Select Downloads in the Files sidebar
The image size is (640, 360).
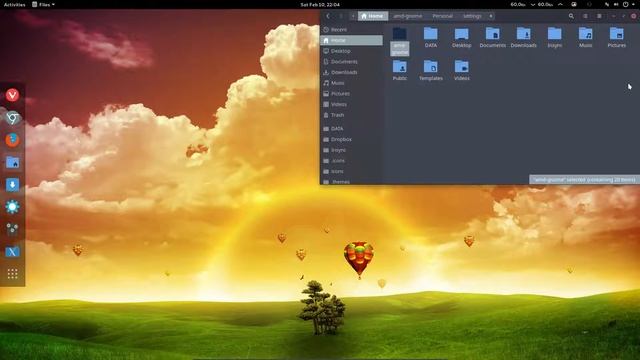(351, 72)
